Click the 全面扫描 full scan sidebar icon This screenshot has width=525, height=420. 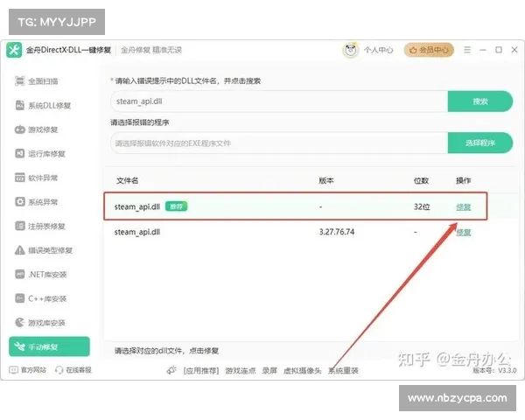(21, 81)
